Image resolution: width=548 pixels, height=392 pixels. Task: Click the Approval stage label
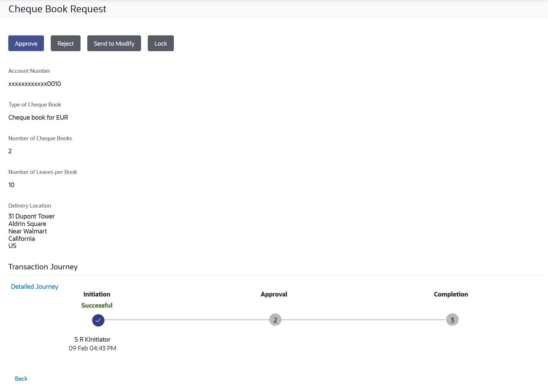point(274,294)
